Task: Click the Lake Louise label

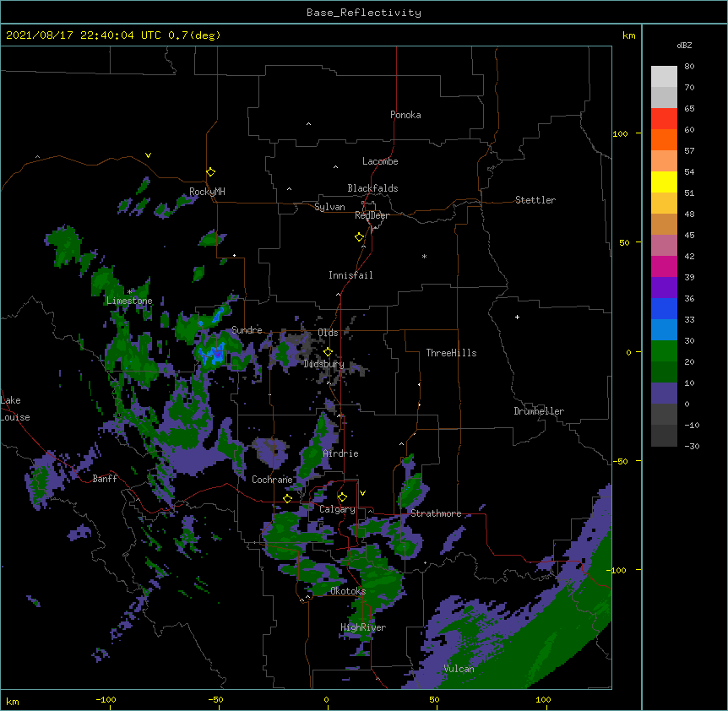Action: pyautogui.click(x=14, y=409)
